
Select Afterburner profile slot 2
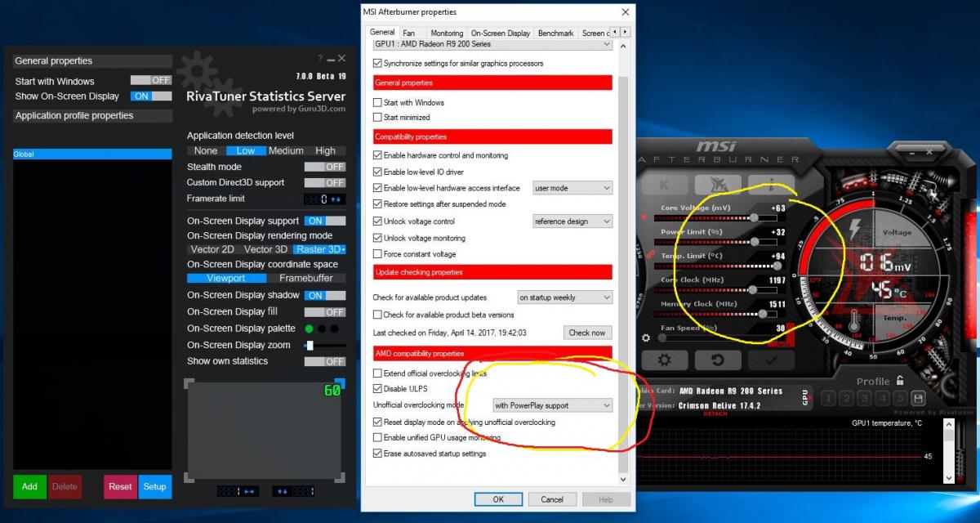[x=844, y=399]
